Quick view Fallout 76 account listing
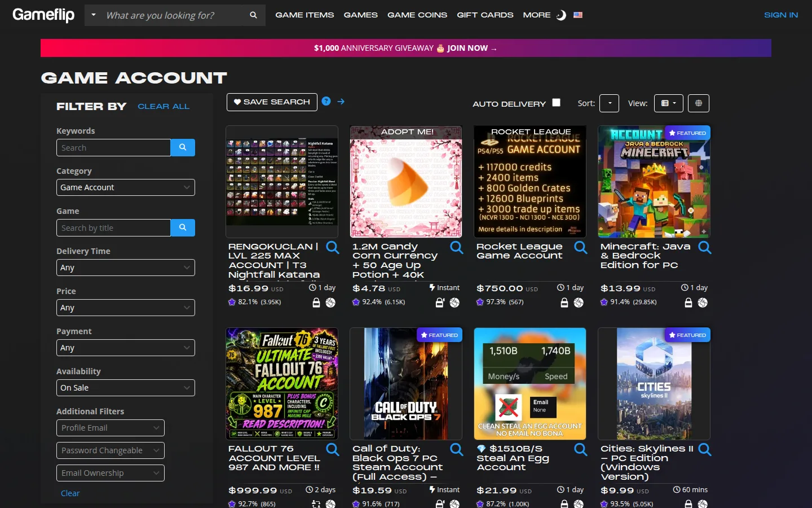The width and height of the screenshot is (812, 508). [x=333, y=449]
